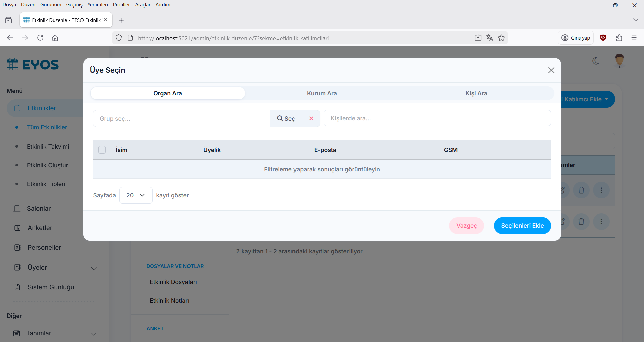Click the translate page icon
This screenshot has height=342, width=644.
point(490,38)
